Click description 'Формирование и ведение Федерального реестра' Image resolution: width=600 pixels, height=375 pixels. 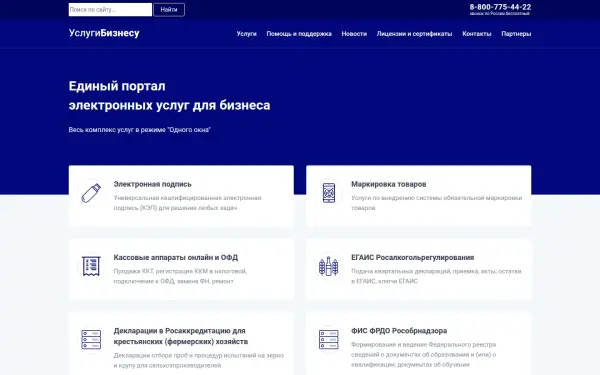pos(424,354)
